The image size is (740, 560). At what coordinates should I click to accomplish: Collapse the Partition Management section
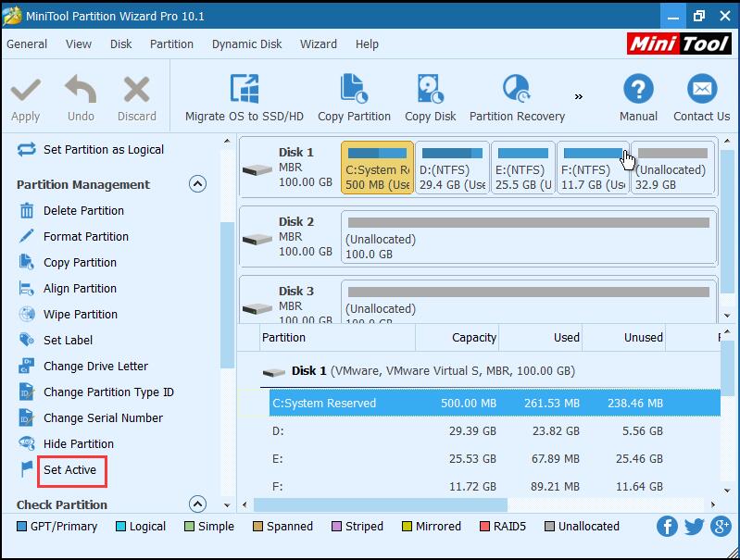[197, 183]
